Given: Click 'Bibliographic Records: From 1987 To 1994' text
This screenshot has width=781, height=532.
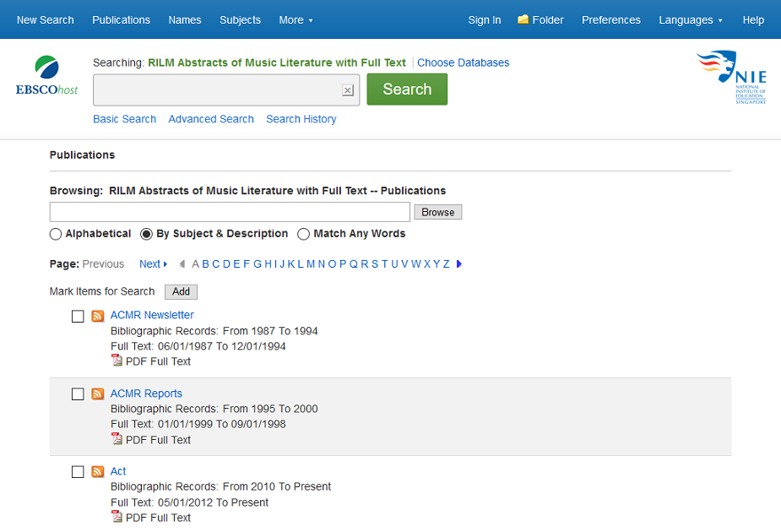Looking at the screenshot, I should [x=214, y=331].
